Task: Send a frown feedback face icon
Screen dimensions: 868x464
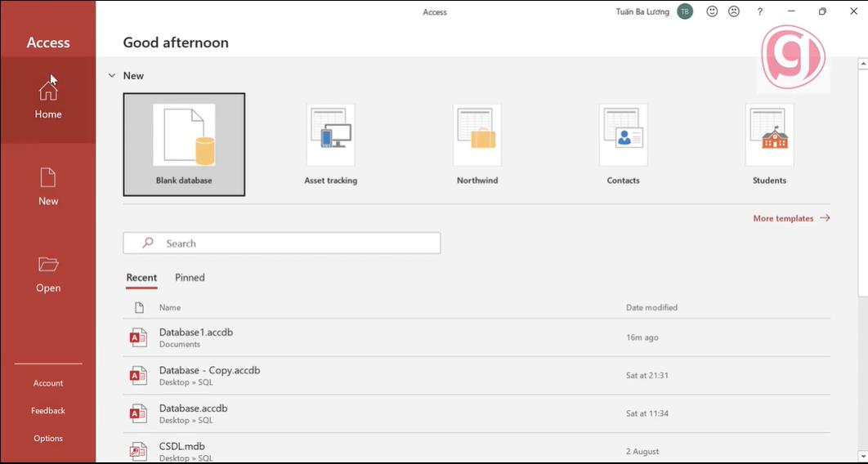Action: click(x=734, y=11)
